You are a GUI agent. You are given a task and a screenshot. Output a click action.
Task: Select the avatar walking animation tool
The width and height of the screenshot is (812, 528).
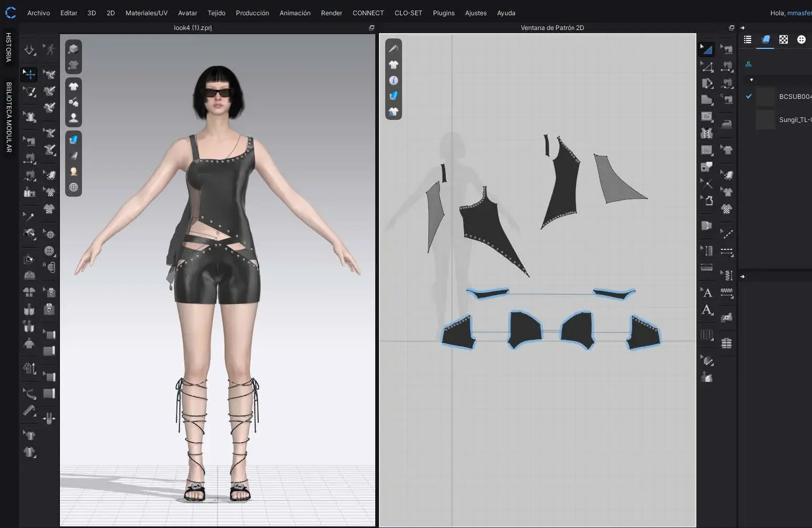click(49, 49)
